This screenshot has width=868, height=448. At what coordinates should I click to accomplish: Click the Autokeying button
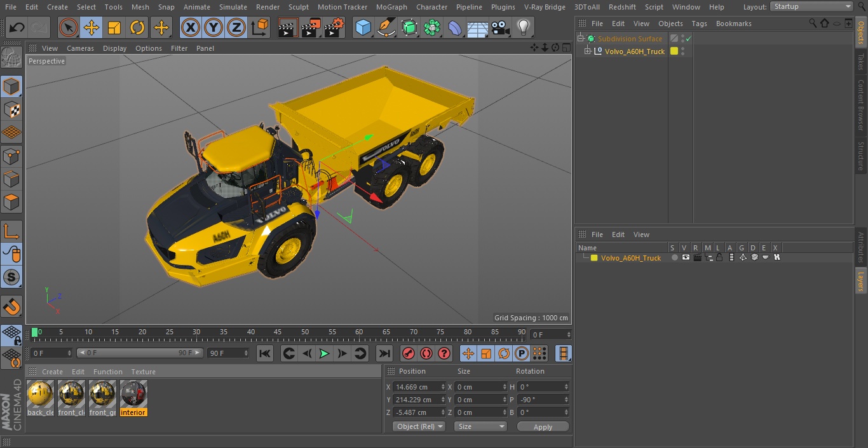(x=426, y=353)
